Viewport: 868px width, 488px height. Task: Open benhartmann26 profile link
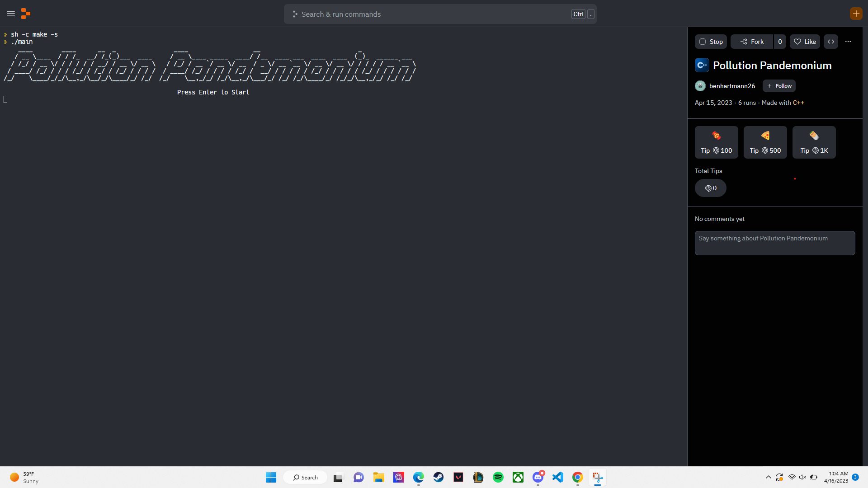[732, 86]
